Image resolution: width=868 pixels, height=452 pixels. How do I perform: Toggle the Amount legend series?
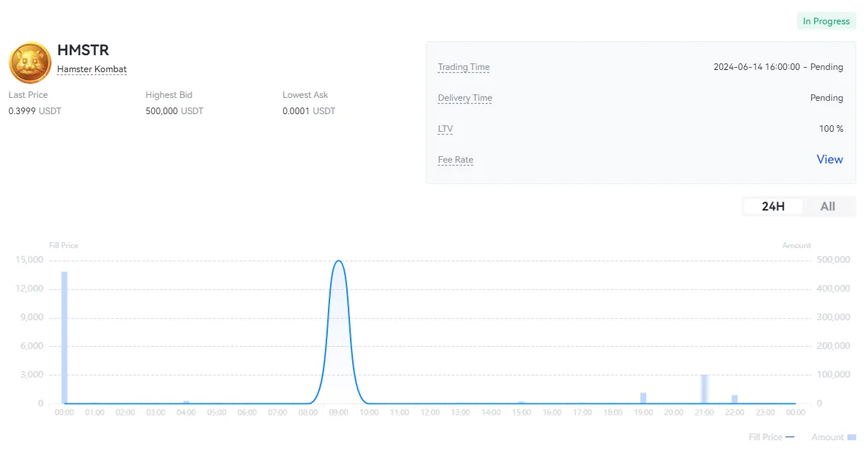point(833,437)
